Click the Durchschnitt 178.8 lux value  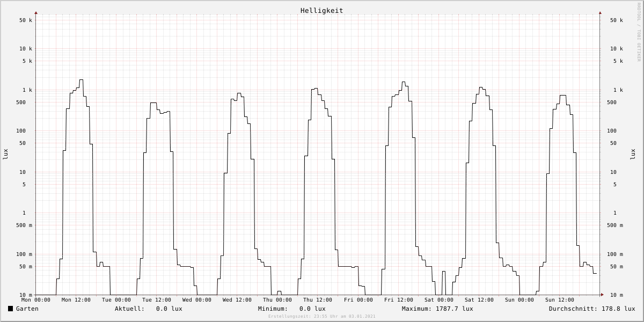(618, 309)
